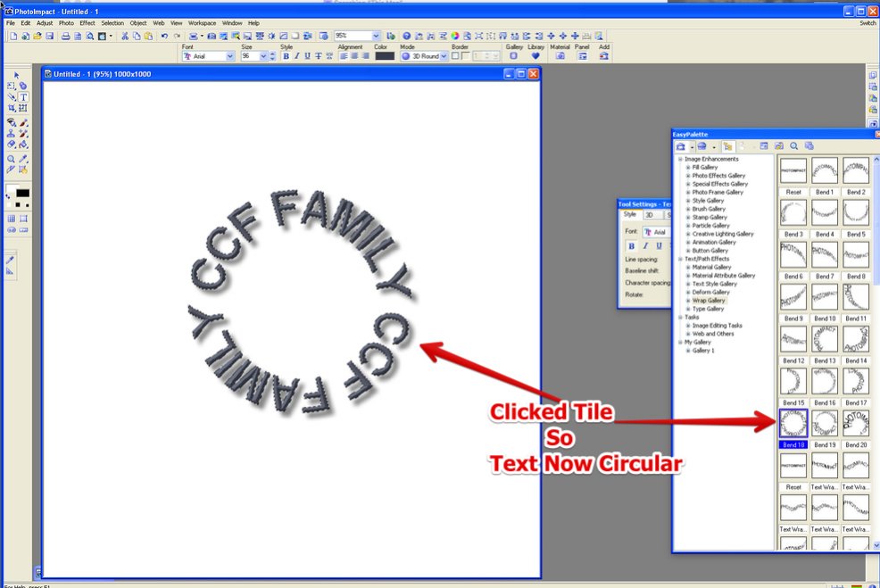
Task: Set text alignment to center
Action: pos(354,56)
